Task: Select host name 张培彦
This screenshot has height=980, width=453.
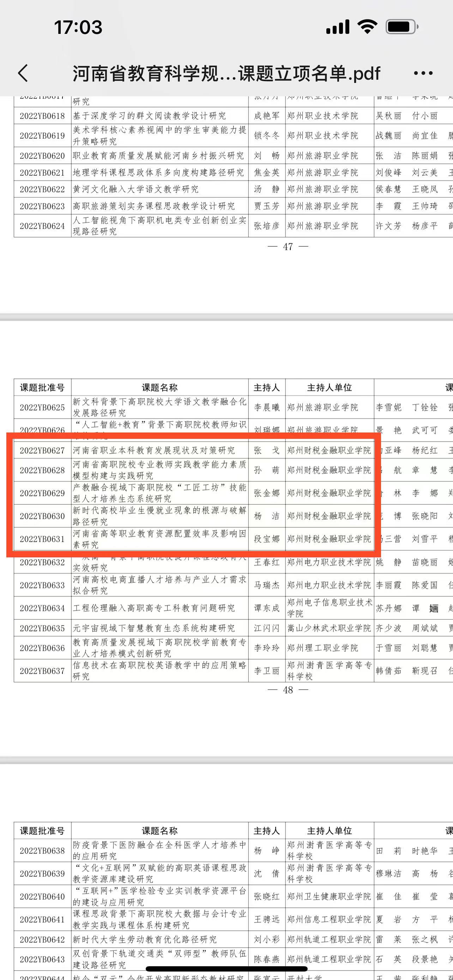Action: [x=267, y=226]
